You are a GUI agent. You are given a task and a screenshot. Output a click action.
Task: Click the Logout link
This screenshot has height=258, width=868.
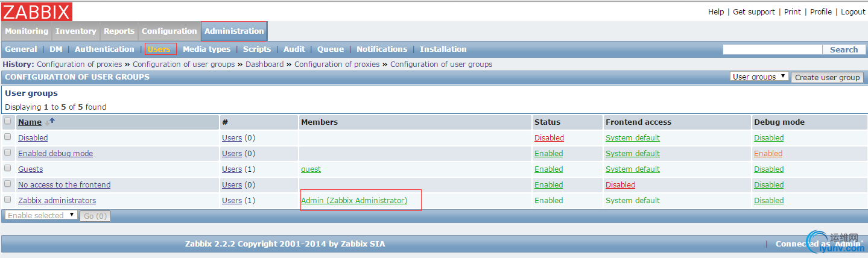(853, 12)
